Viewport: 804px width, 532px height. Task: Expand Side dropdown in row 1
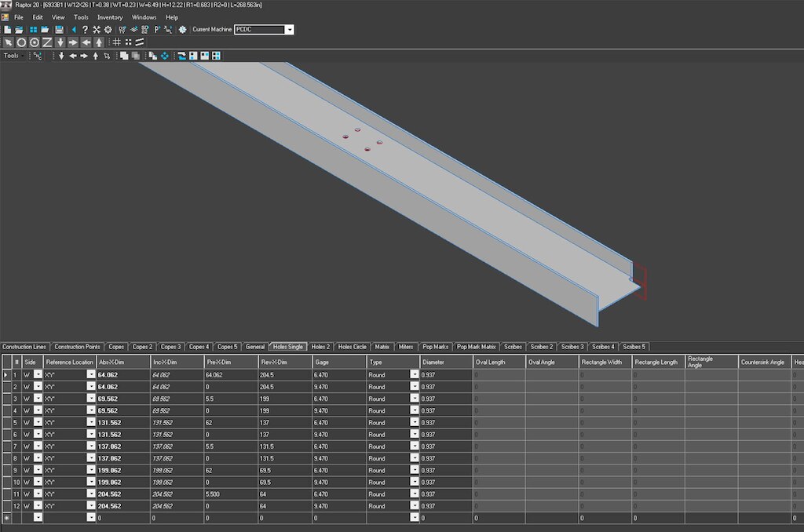pos(38,375)
